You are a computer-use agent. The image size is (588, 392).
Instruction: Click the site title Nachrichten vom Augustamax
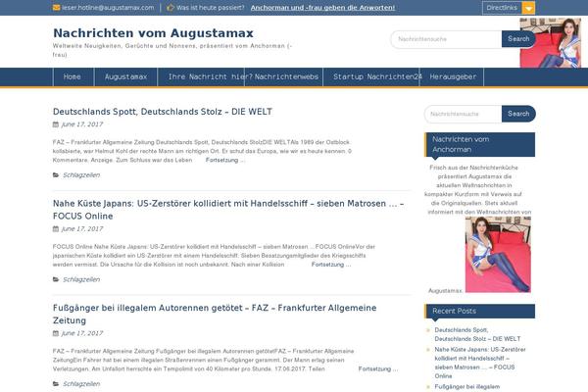pos(154,33)
